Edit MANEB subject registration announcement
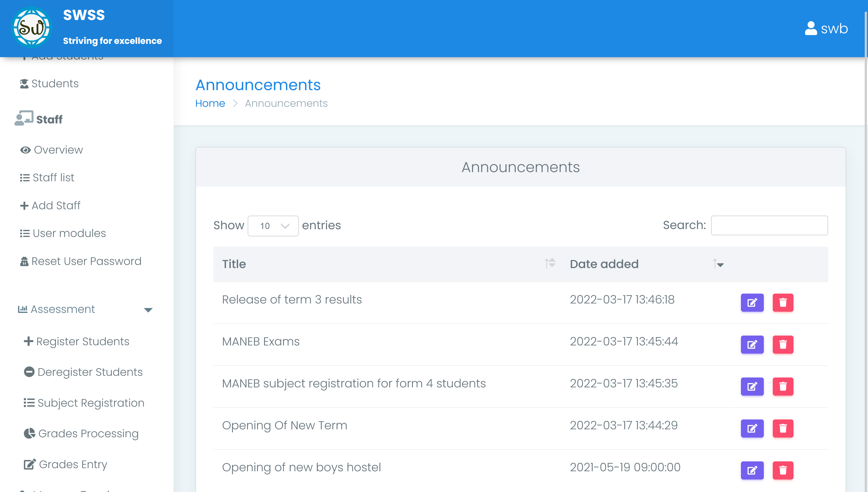 point(752,386)
